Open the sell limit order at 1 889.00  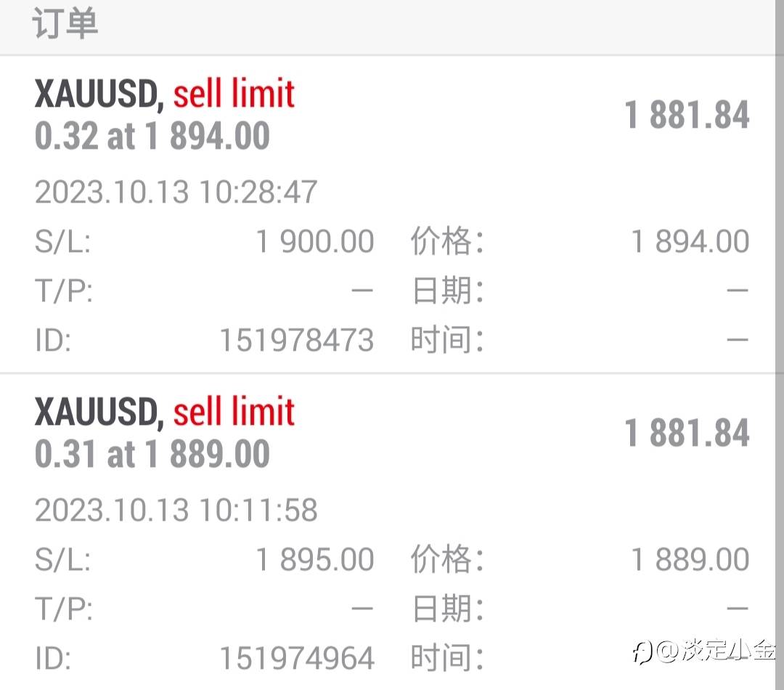[x=164, y=413]
